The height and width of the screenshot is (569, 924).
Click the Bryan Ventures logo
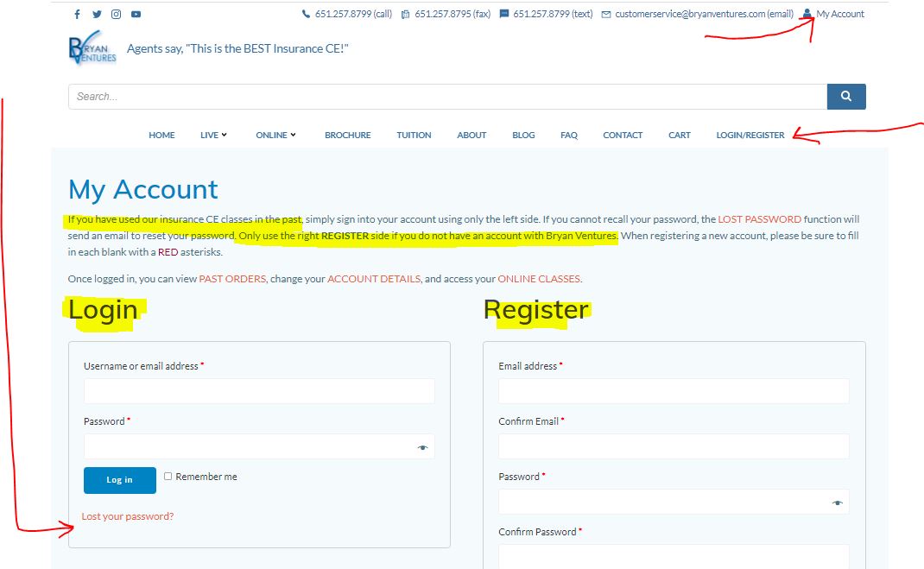click(x=92, y=49)
